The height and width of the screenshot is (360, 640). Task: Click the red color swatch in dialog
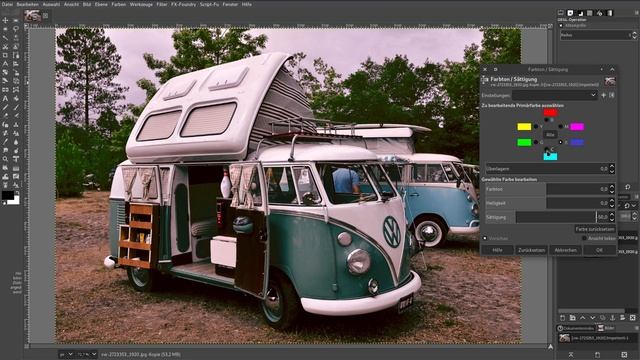550,112
